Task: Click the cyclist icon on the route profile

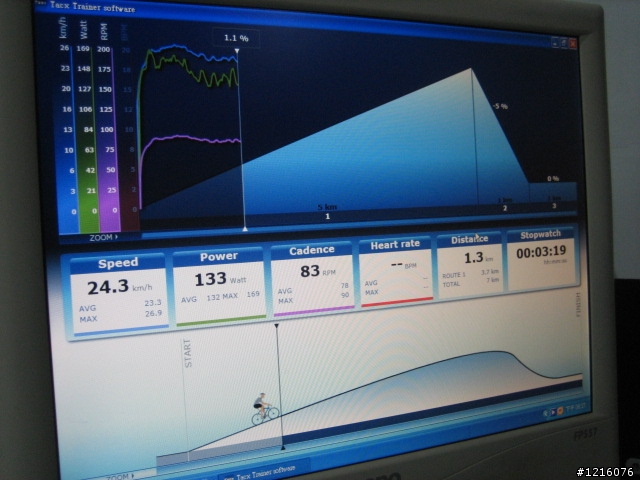Action: pos(264,409)
